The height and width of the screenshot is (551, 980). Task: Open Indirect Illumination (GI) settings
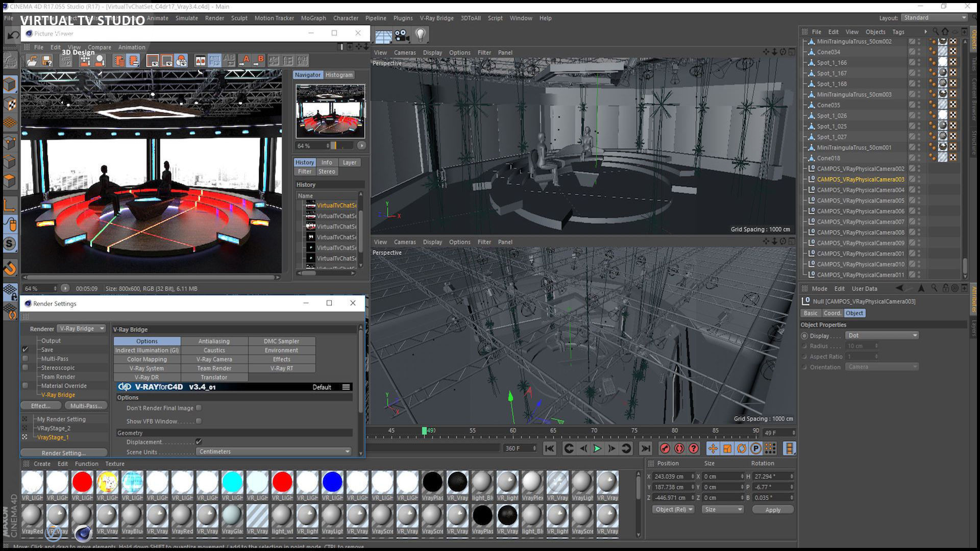point(147,350)
